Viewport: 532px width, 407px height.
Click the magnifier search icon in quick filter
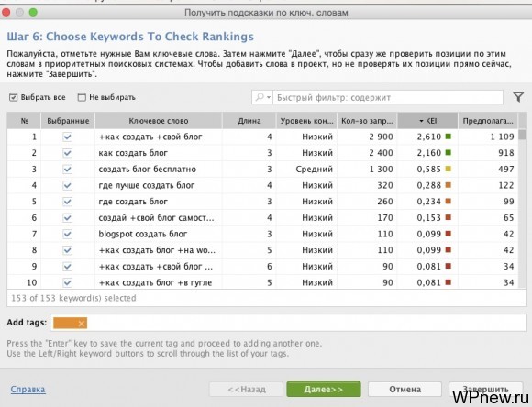coord(260,97)
